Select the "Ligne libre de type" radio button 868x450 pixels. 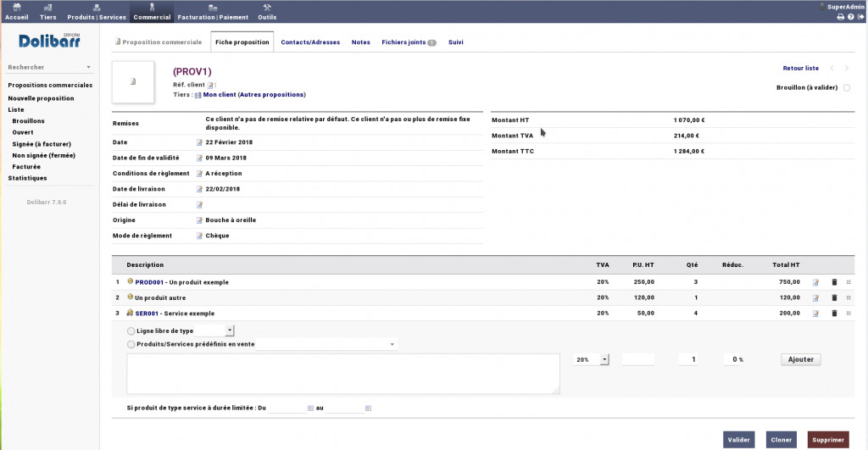point(131,331)
